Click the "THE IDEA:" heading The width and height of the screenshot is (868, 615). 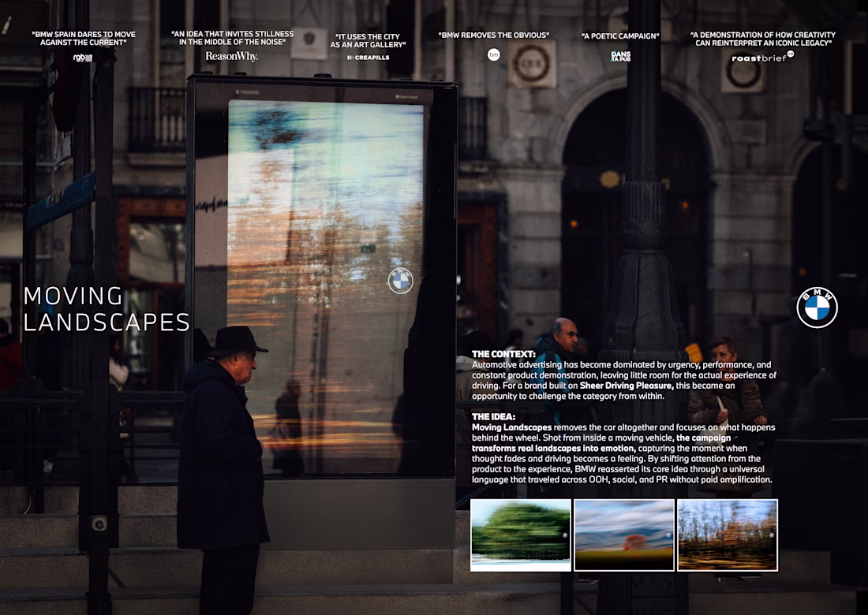coord(493,416)
